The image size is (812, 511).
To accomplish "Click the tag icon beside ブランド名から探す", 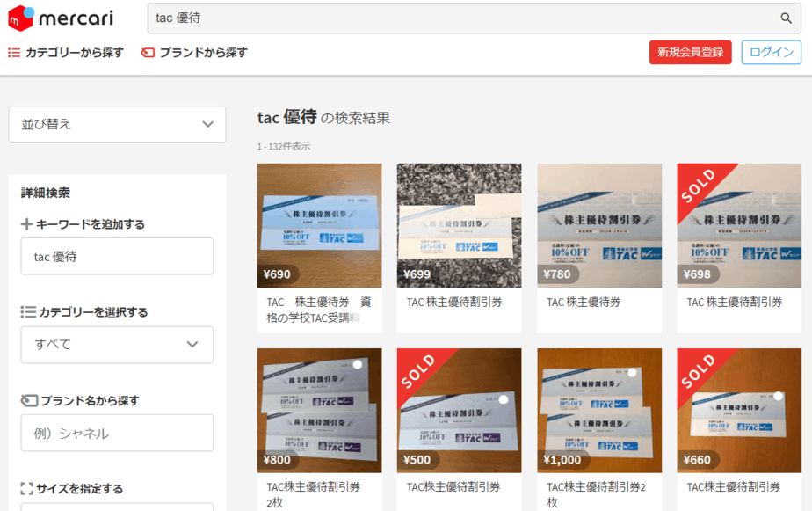I will tap(29, 400).
